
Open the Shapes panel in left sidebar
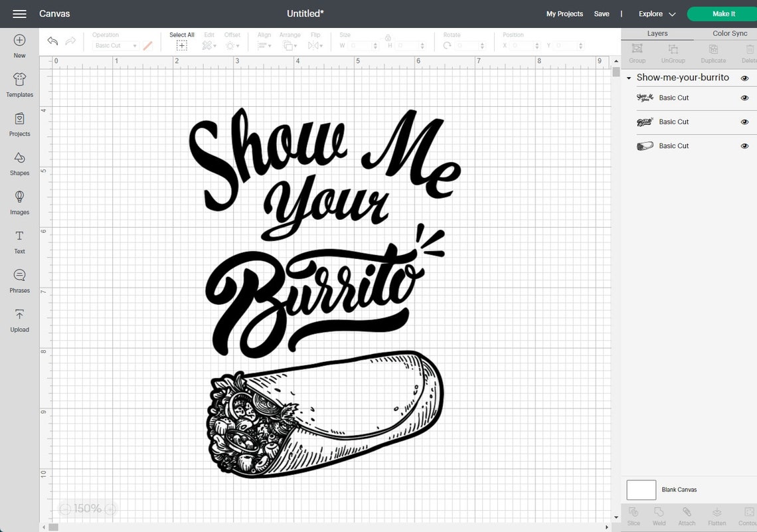click(19, 163)
